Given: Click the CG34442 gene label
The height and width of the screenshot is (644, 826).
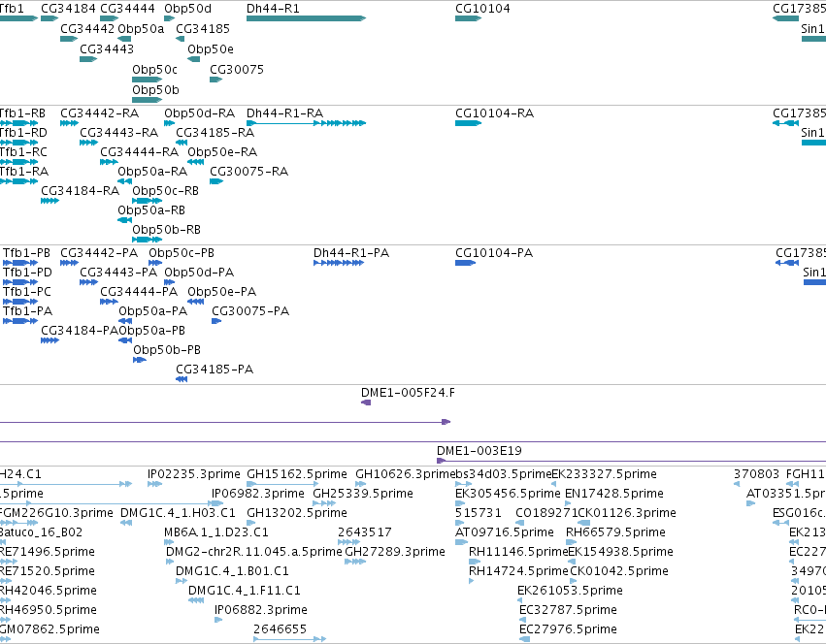Looking at the screenshot, I should click(87, 29).
